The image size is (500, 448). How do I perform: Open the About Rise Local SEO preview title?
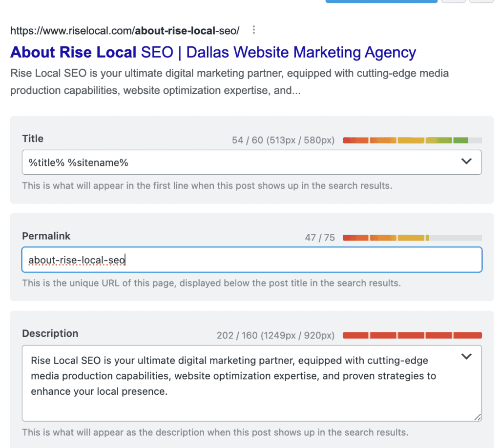click(x=213, y=52)
